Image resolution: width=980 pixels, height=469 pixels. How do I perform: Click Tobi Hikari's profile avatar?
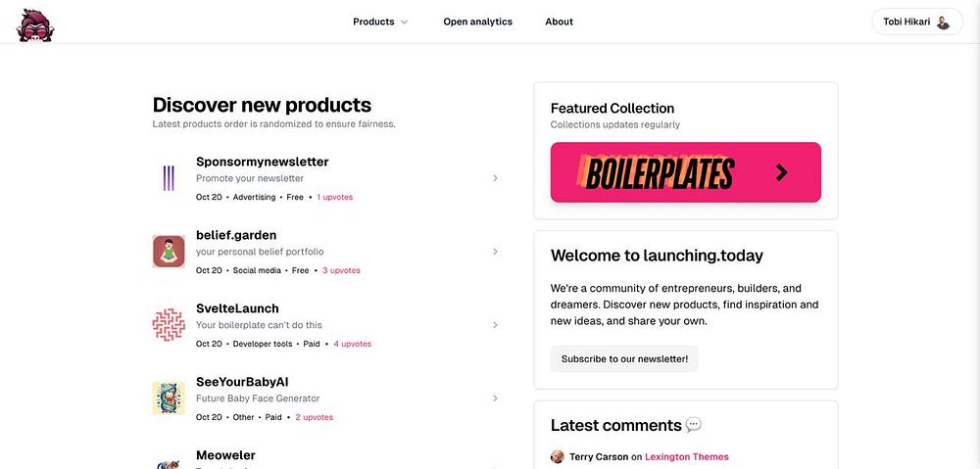(943, 22)
